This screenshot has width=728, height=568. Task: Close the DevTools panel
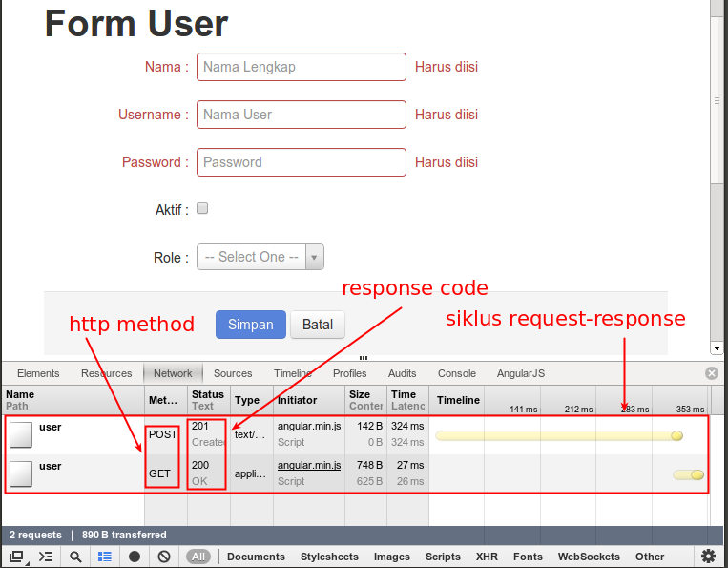[712, 373]
